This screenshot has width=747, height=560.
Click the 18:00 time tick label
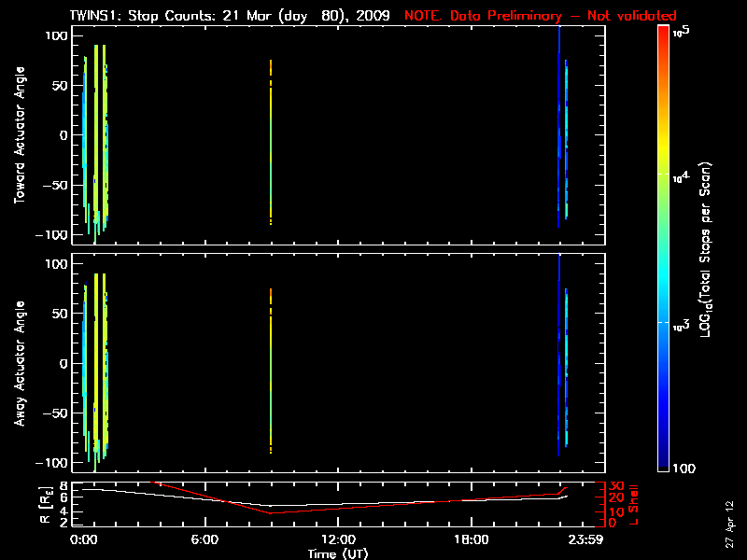472,539
